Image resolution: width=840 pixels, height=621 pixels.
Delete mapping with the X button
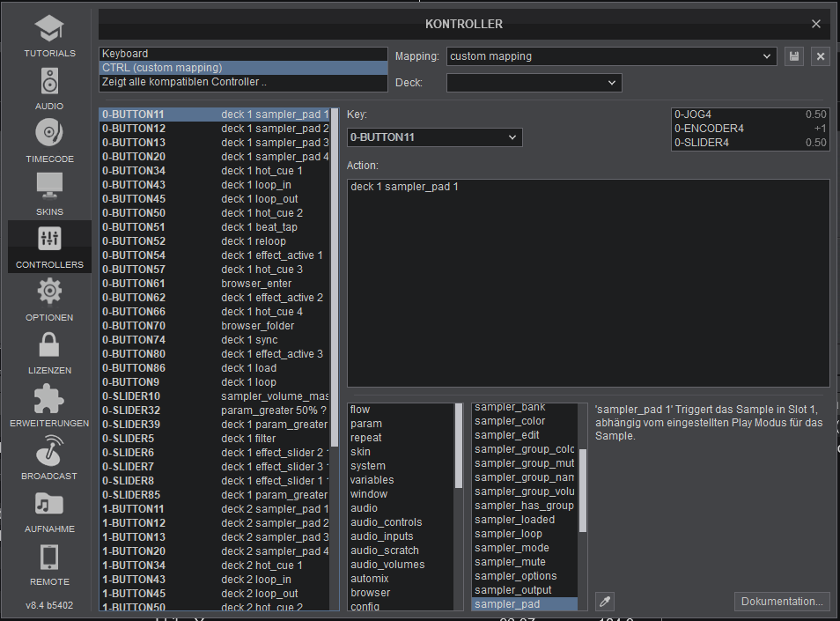[821, 56]
